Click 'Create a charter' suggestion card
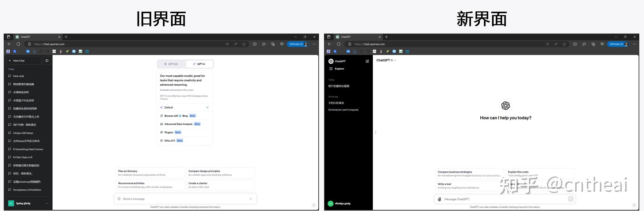Screen dimensions: 644x211 click(x=221, y=185)
